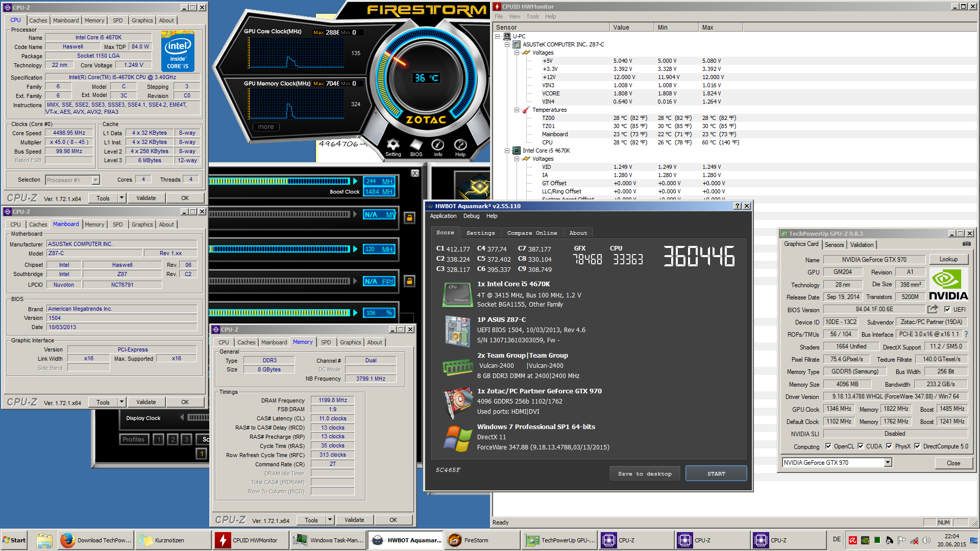Click the Intel Core i5 logo in CPU-Z

[178, 52]
